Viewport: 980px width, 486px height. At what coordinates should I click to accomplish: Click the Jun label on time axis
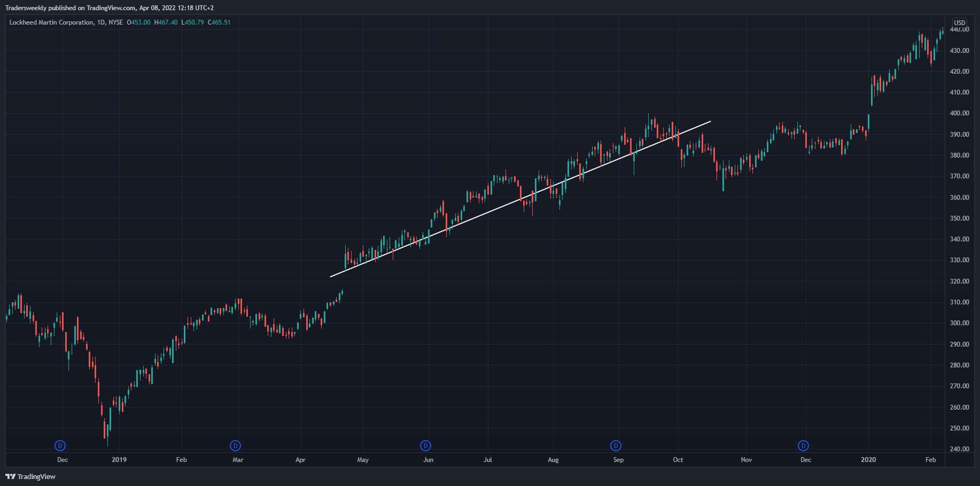tap(428, 460)
